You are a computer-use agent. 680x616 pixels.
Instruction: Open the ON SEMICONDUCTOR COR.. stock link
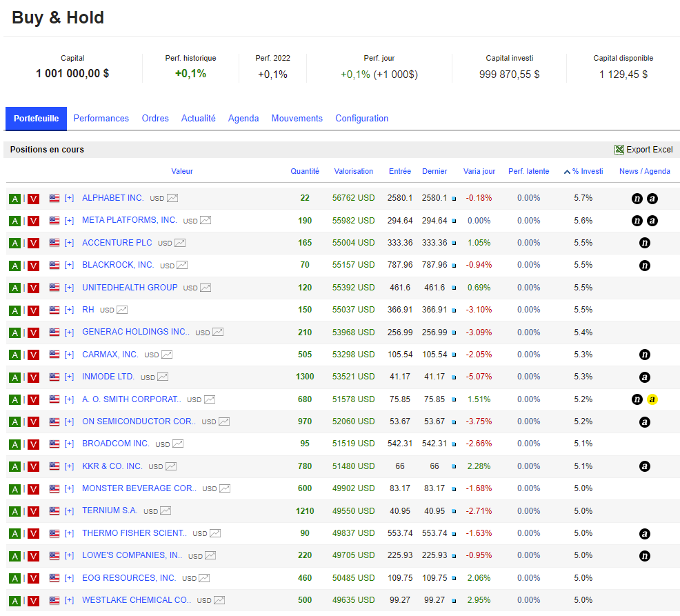139,421
